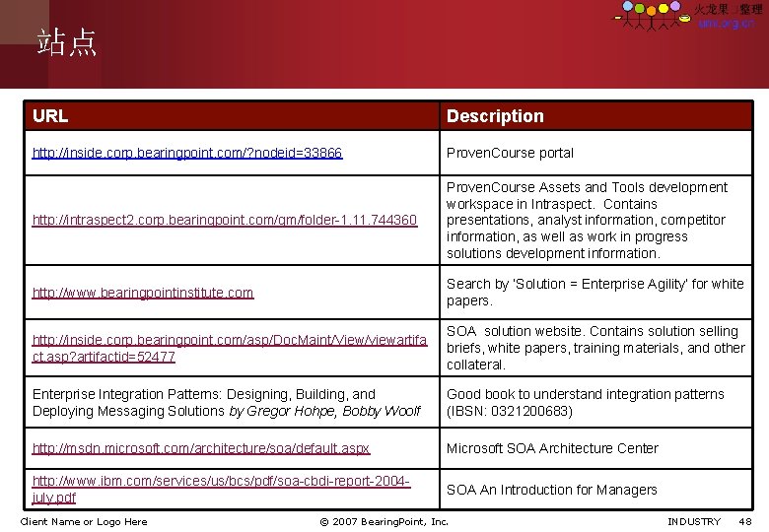Open the viewartifact.asp?artifactid=52477 link
Viewport: 769px width, 532px height.
(x=230, y=349)
